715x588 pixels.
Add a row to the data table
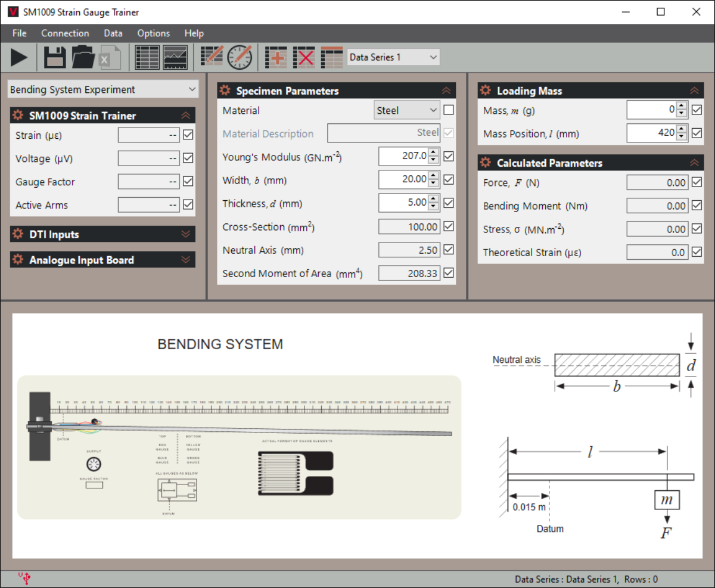(276, 57)
